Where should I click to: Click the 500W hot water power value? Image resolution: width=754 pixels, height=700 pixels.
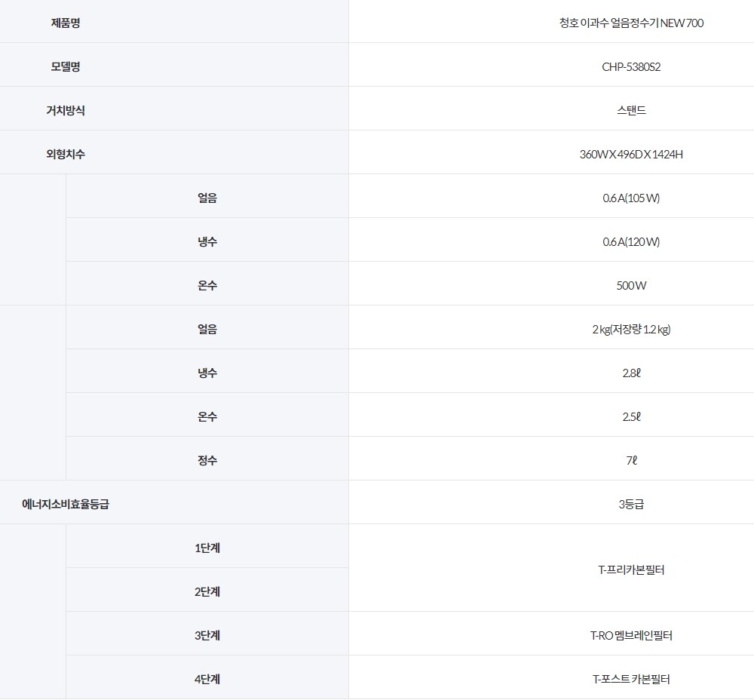point(631,285)
